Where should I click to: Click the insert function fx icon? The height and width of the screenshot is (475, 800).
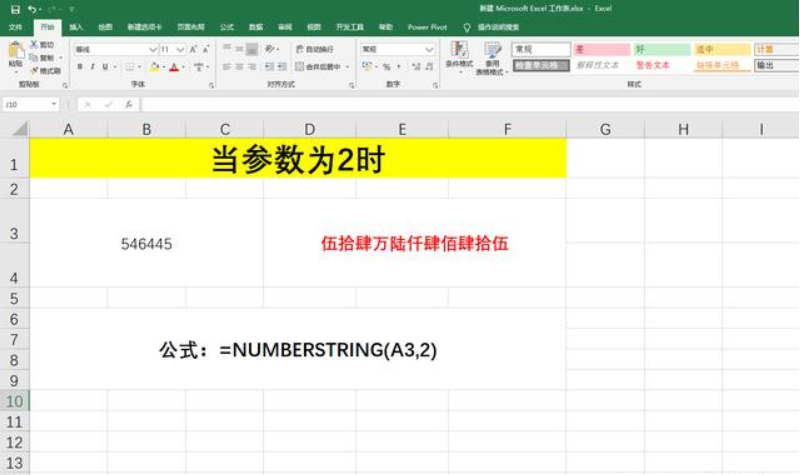pyautogui.click(x=130, y=104)
